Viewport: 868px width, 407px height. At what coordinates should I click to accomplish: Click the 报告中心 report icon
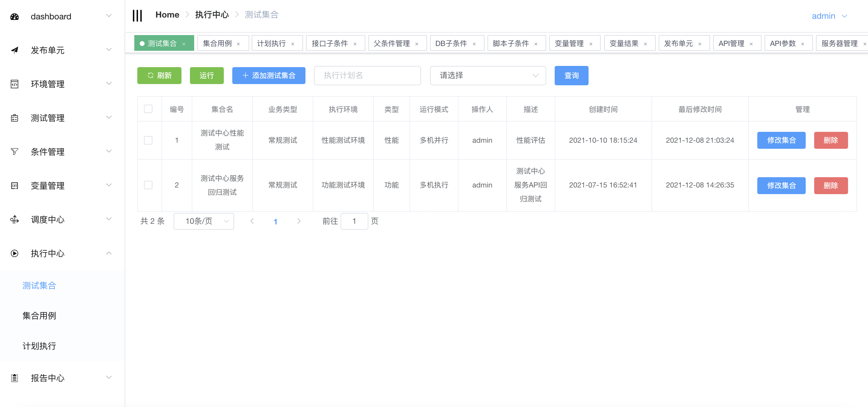15,378
